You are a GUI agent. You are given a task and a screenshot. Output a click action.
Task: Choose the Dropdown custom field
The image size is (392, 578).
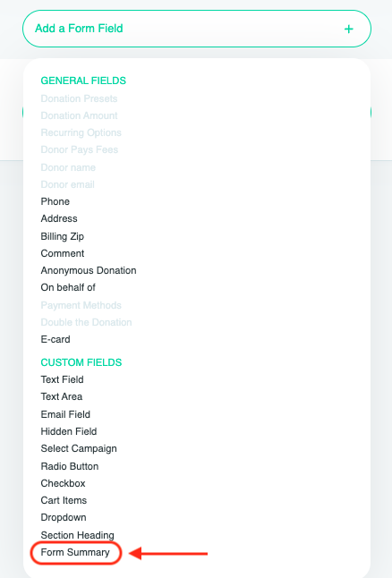tap(64, 517)
